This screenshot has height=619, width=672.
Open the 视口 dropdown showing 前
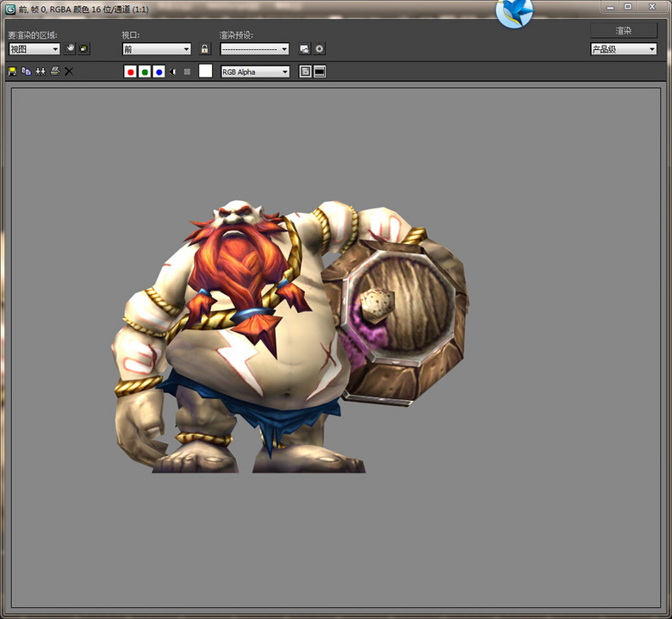(157, 49)
